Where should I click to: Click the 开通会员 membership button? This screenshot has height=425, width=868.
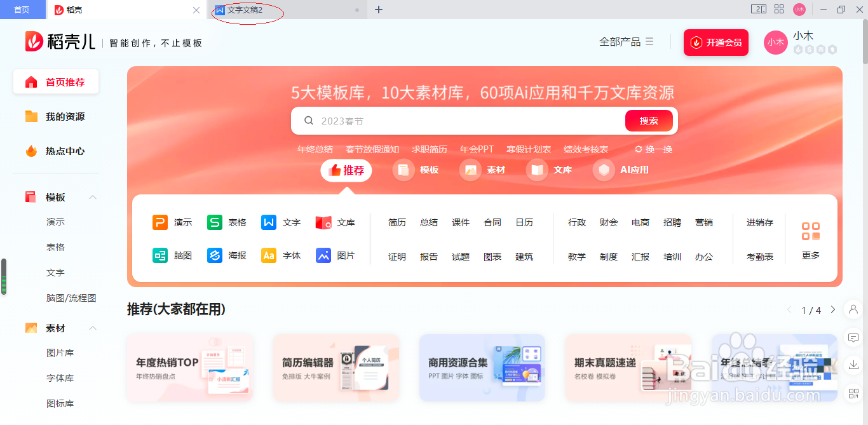716,43
